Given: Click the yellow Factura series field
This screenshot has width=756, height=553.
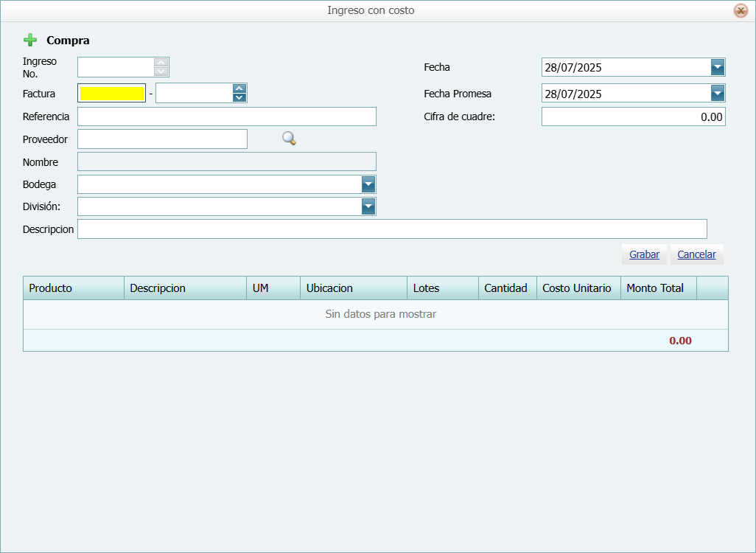Looking at the screenshot, I should pyautogui.click(x=112, y=94).
